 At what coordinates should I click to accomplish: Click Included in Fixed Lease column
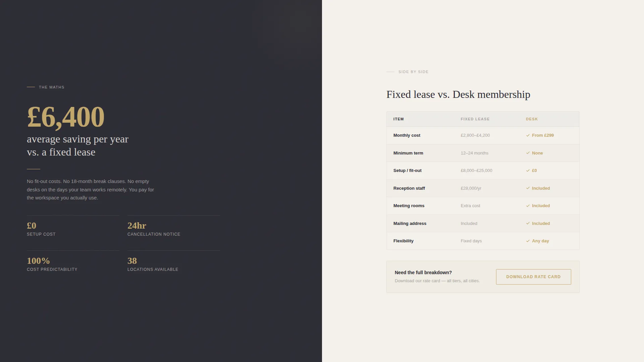click(x=469, y=224)
